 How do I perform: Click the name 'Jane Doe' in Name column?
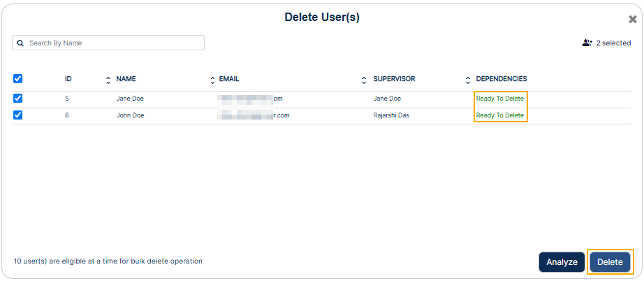130,99
